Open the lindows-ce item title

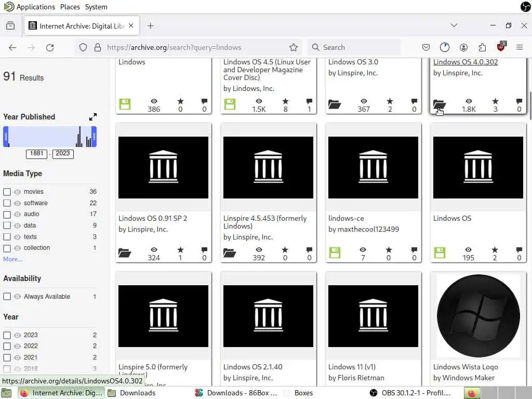pos(345,218)
